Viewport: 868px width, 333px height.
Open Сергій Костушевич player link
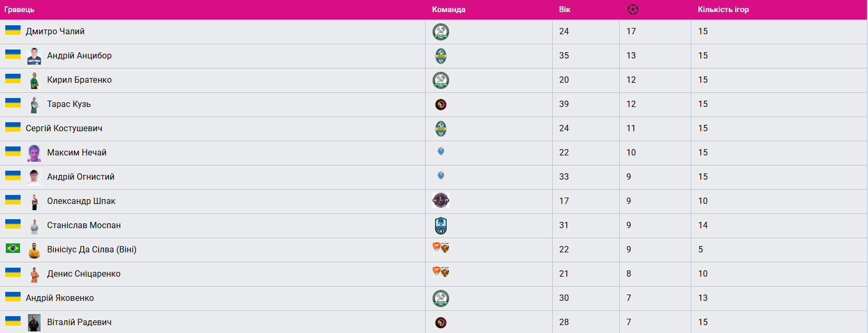pos(64,129)
